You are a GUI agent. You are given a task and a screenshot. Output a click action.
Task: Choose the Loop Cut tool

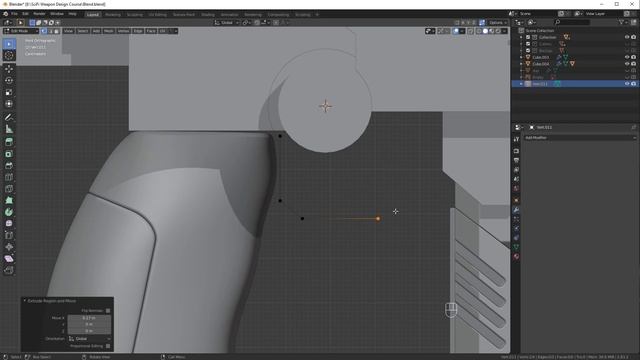tap(9, 177)
